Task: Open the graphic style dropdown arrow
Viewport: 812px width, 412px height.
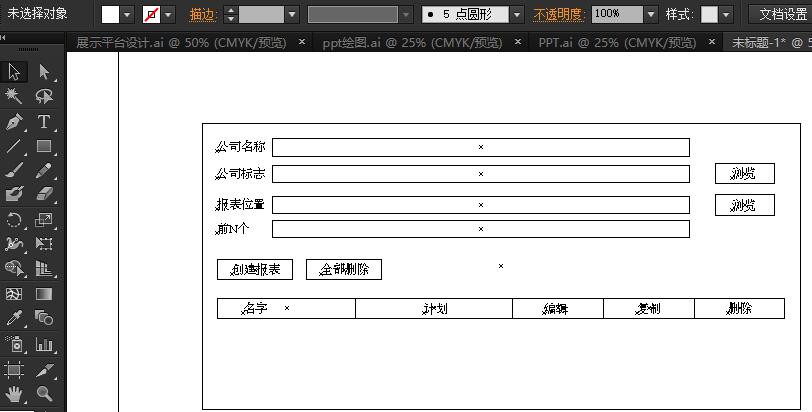Action: [726, 14]
